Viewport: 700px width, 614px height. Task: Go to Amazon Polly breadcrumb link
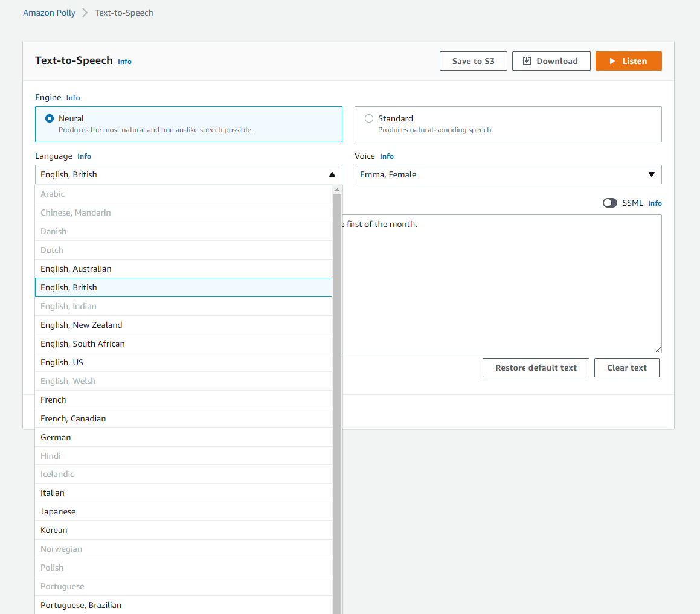pyautogui.click(x=49, y=13)
